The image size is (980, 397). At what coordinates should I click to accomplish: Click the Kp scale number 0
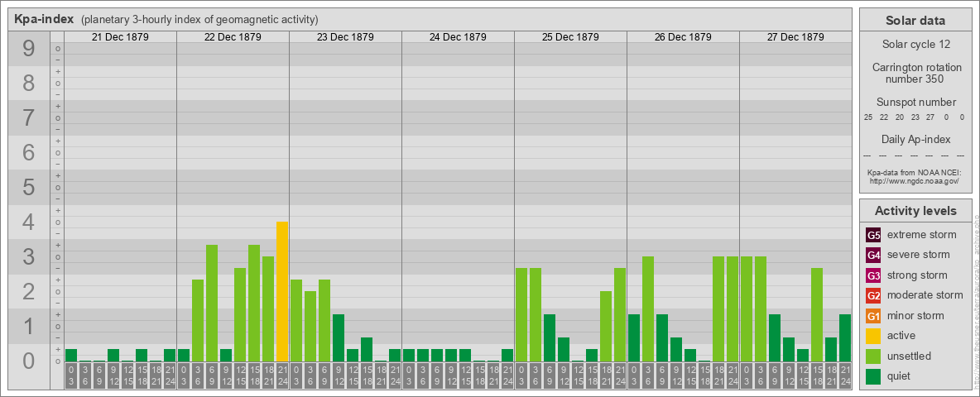click(28, 361)
